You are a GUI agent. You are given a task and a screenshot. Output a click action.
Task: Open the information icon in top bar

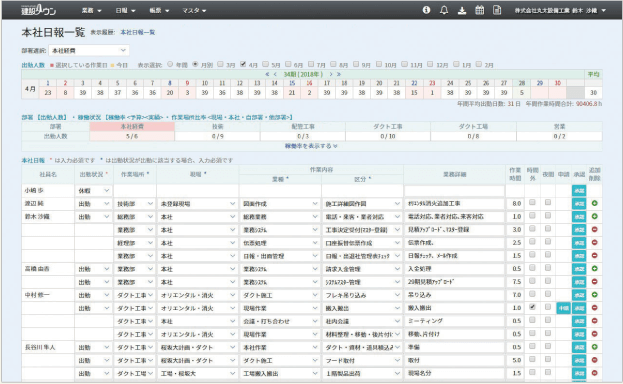[426, 10]
